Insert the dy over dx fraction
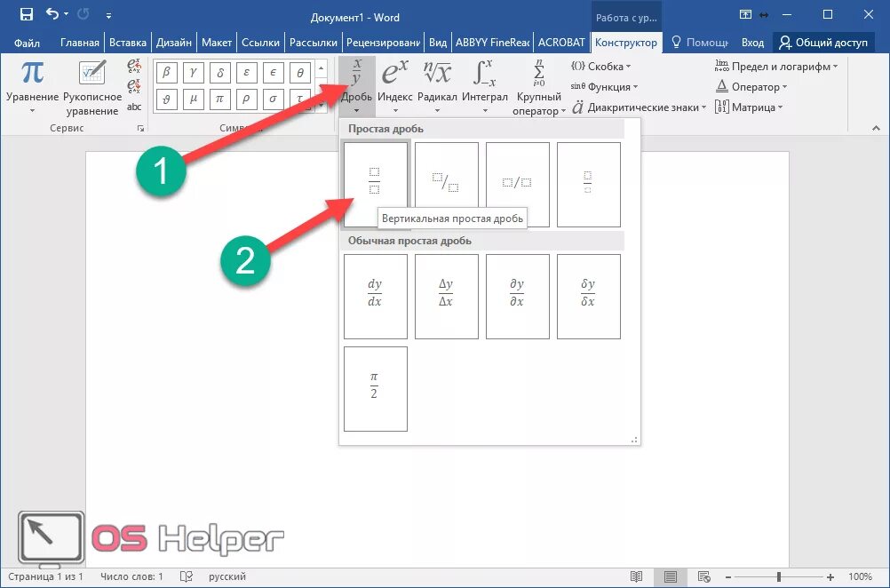Viewport: 890px width, 588px height. [x=375, y=297]
